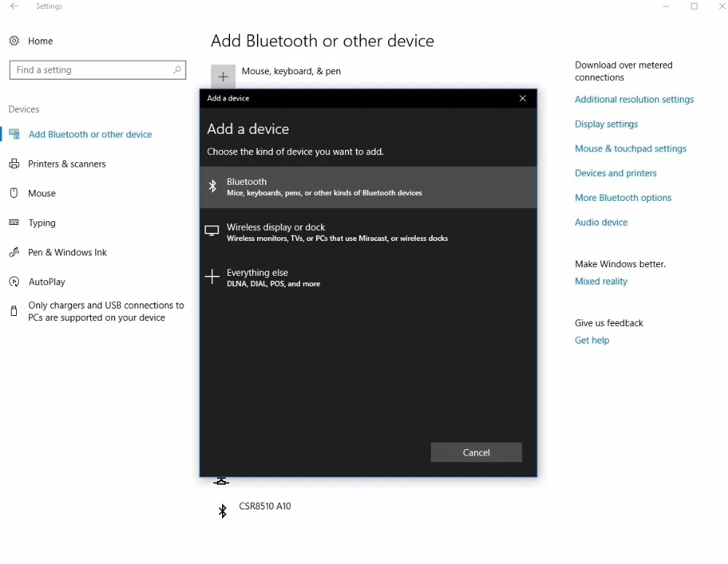Click the plus button beside Mouse, keyboard, & pen
728x564 pixels.
click(x=223, y=76)
